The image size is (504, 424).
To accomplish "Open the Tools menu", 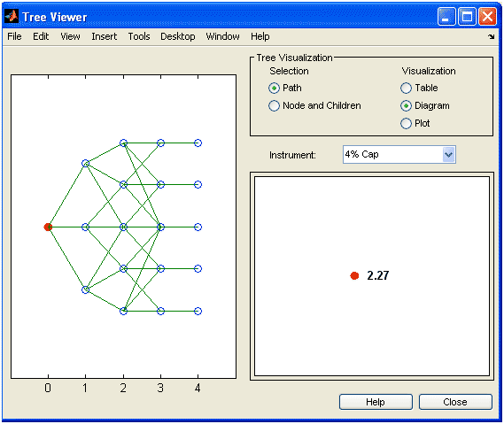I will point(139,36).
